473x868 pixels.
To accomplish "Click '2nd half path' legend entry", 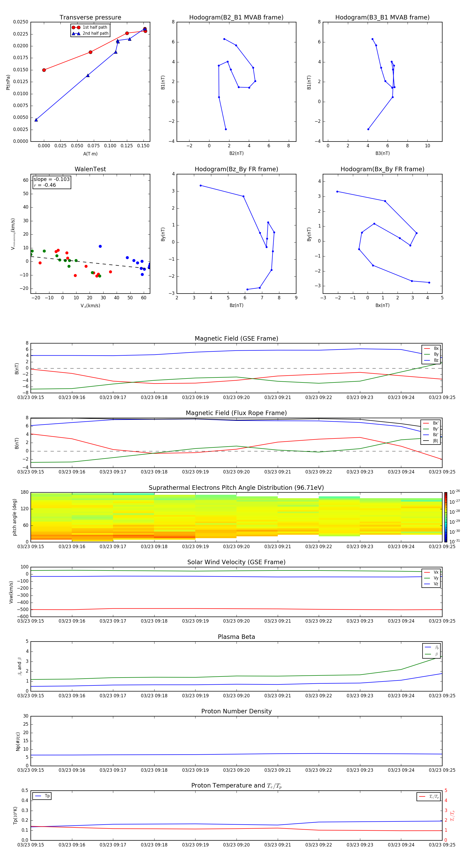I will point(90,33).
